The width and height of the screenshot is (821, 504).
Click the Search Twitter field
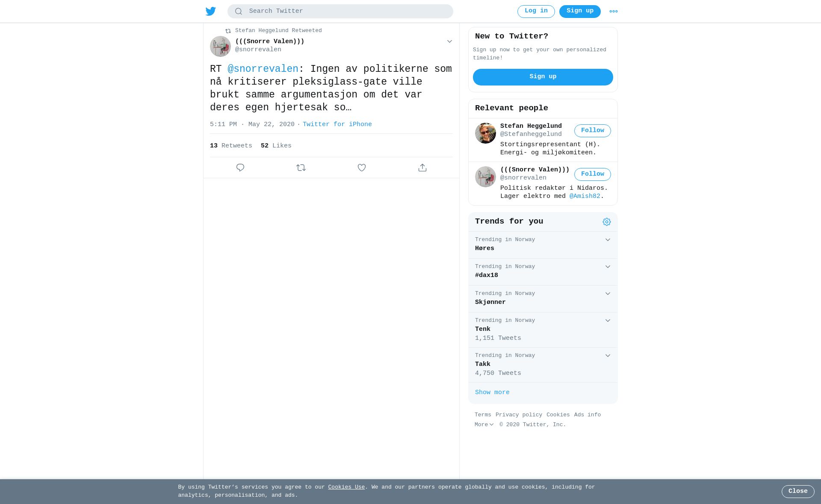coord(340,12)
